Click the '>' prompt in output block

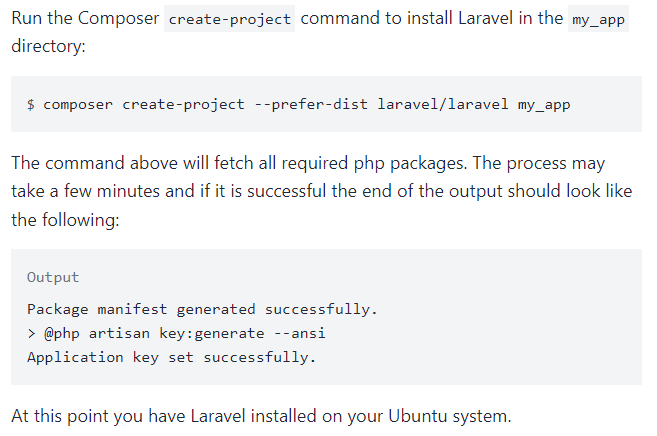pos(31,334)
